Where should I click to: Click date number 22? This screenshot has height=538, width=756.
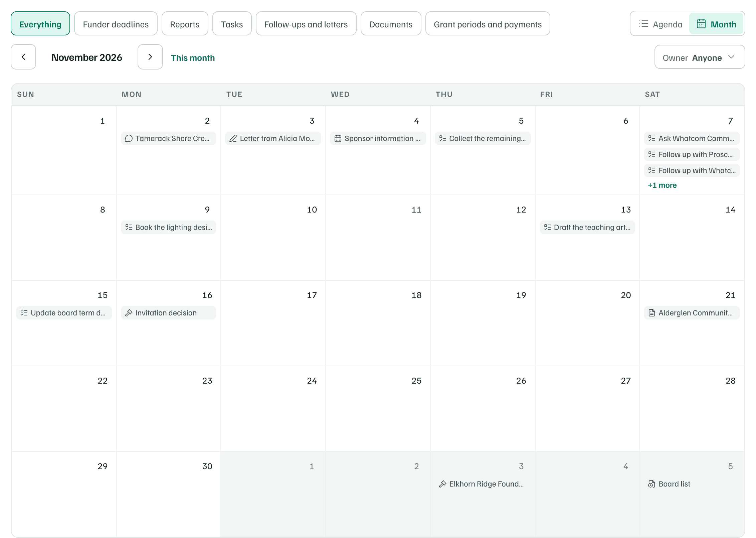tap(103, 381)
